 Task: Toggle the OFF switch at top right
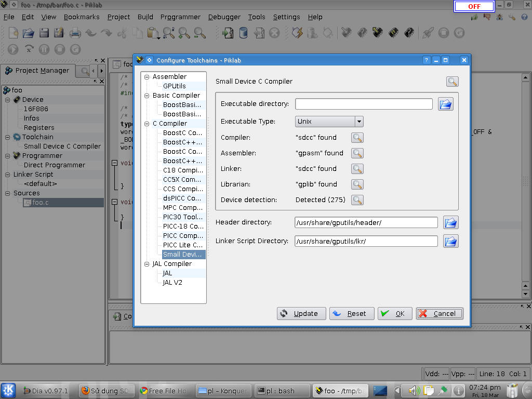pyautogui.click(x=474, y=7)
